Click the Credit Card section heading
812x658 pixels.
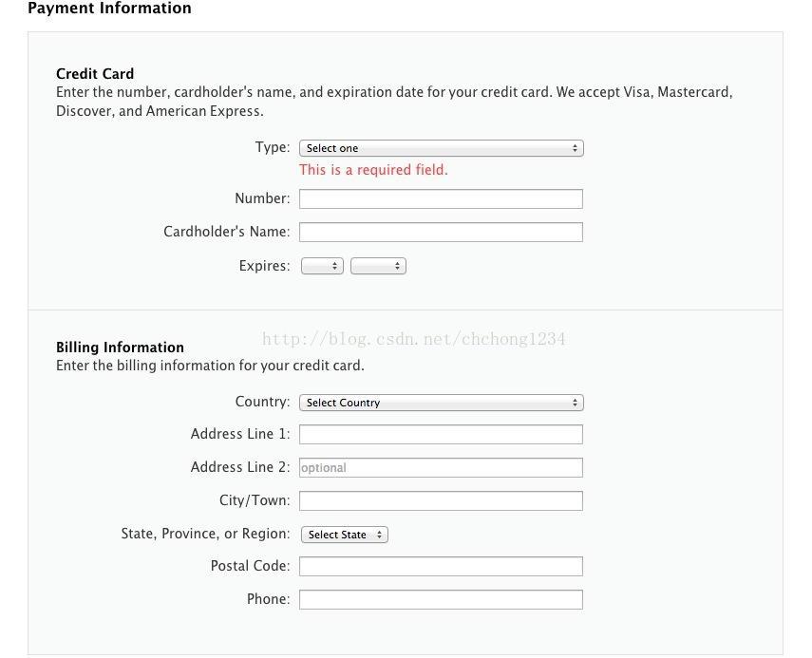(x=95, y=74)
